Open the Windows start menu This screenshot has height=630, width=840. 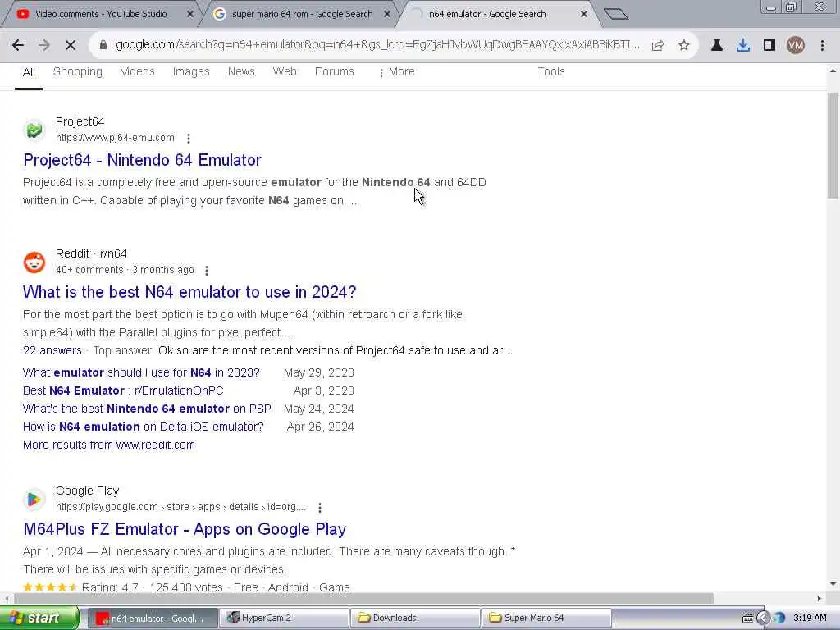[39, 618]
